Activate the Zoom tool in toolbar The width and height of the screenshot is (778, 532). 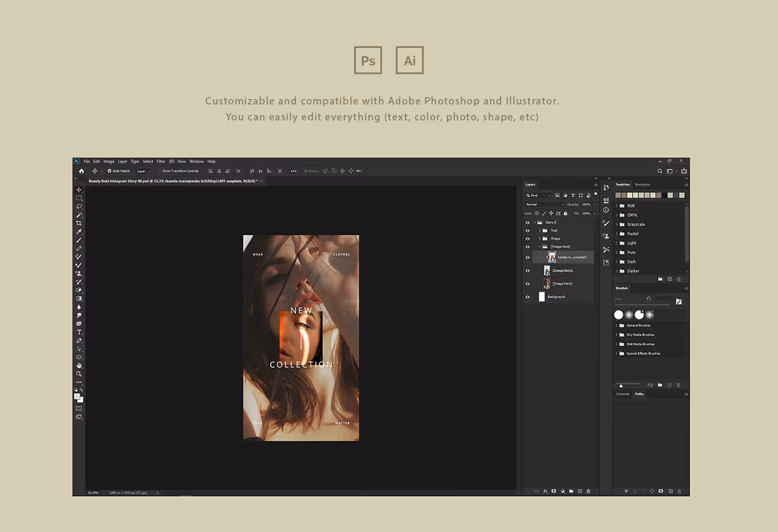point(79,374)
